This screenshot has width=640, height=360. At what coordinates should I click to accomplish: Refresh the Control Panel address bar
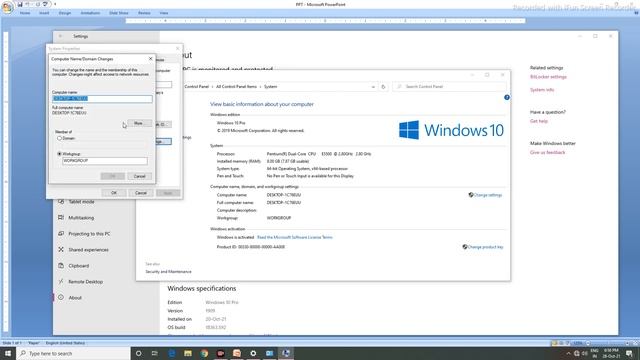[383, 87]
